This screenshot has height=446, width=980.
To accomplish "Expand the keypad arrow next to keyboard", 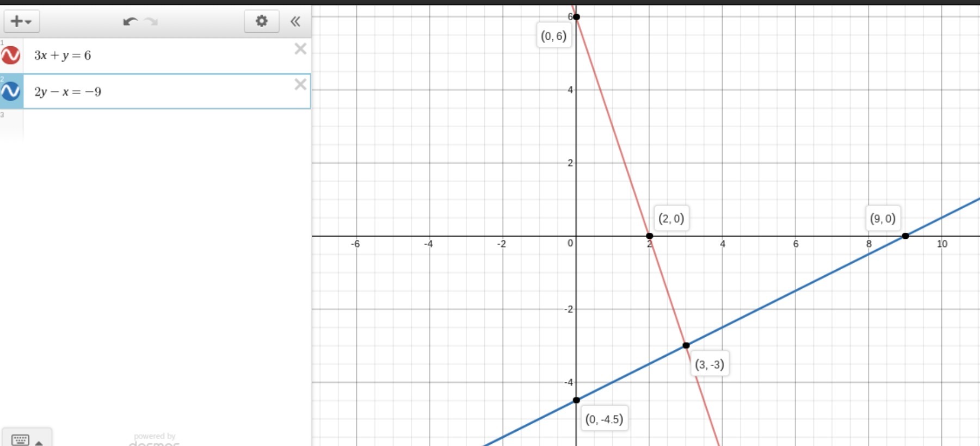I will (39, 443).
